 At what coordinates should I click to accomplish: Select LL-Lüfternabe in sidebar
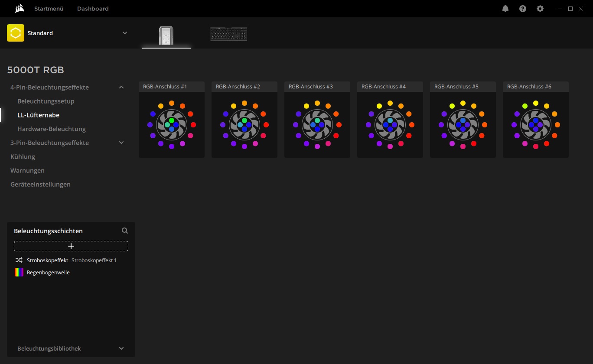tap(39, 115)
